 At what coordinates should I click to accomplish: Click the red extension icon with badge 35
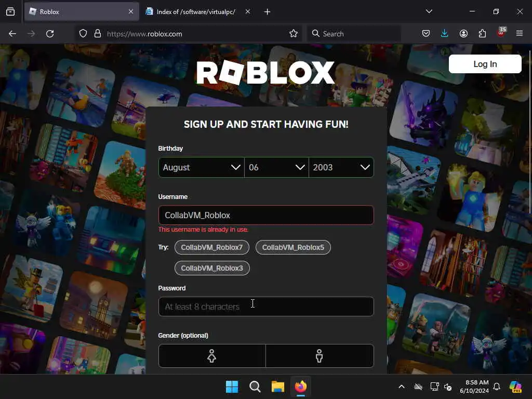[501, 33]
